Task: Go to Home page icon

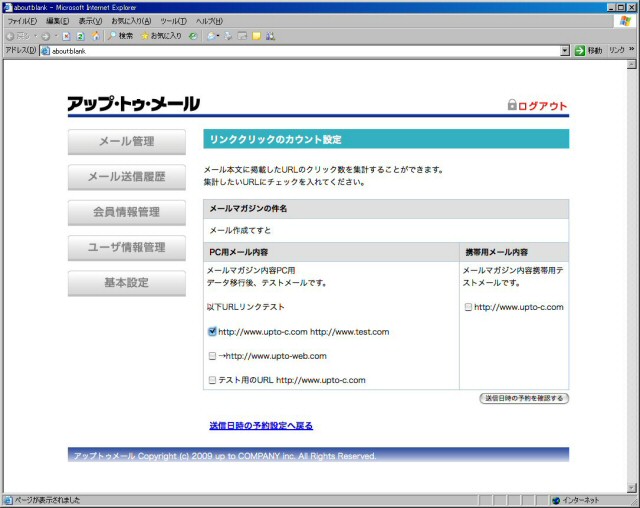Action: [95, 36]
